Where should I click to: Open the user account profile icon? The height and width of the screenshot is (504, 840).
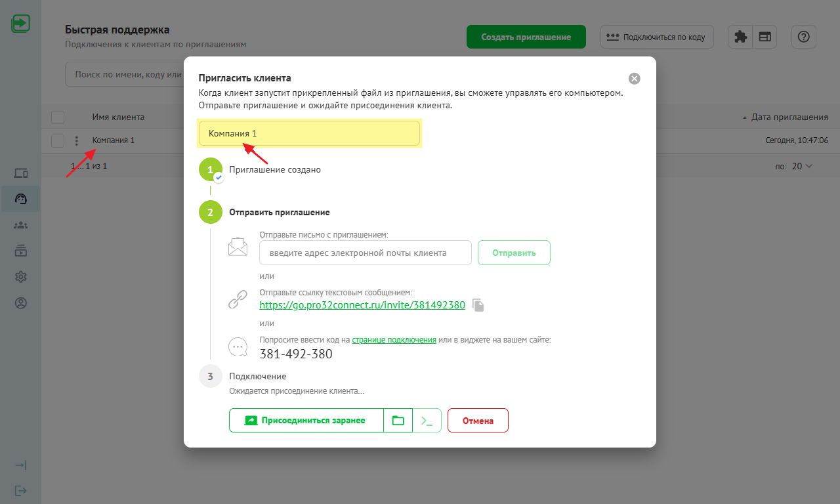21,303
